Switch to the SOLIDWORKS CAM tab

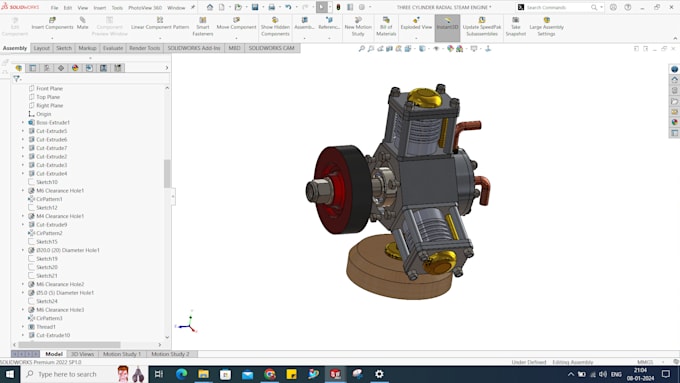271,48
